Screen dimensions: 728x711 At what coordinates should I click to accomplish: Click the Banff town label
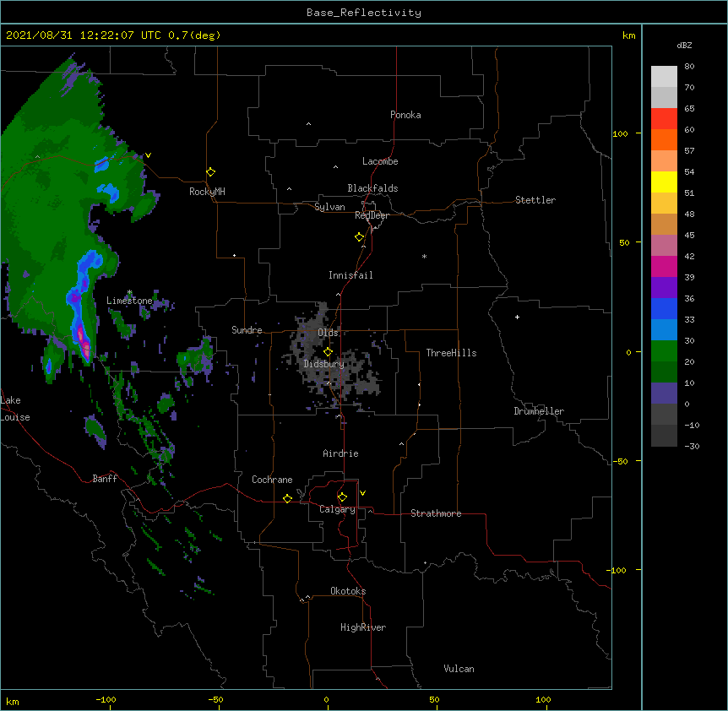[105, 479]
